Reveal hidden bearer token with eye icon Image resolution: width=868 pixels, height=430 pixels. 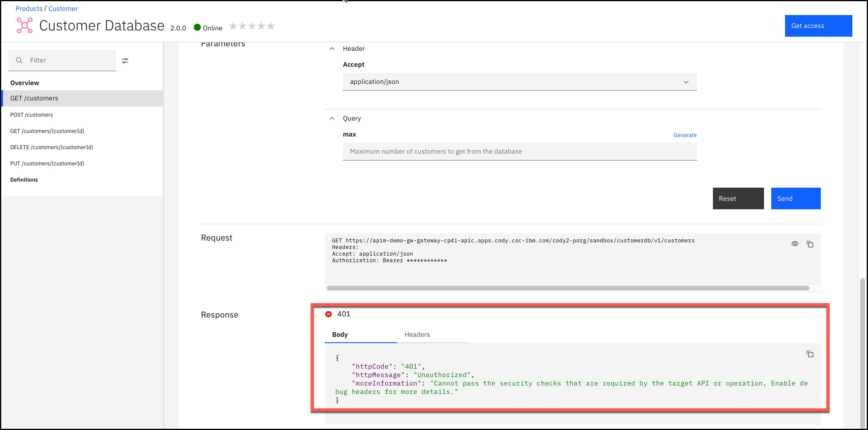click(795, 244)
